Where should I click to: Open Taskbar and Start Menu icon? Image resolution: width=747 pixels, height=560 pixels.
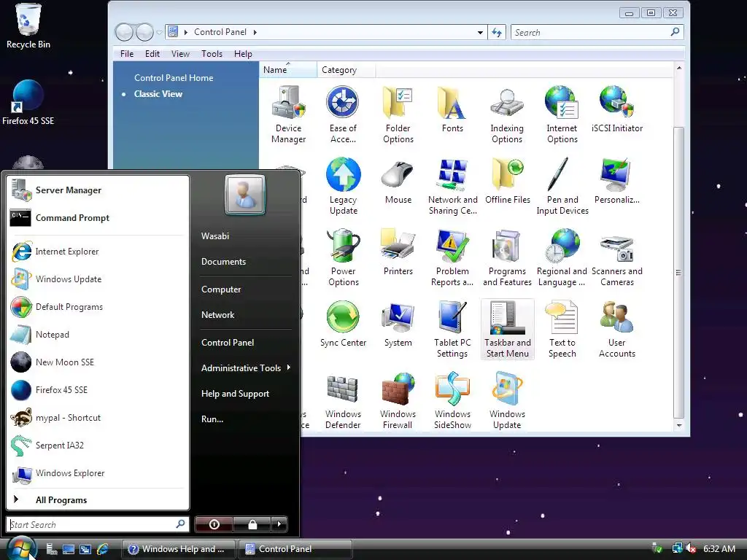tap(508, 329)
